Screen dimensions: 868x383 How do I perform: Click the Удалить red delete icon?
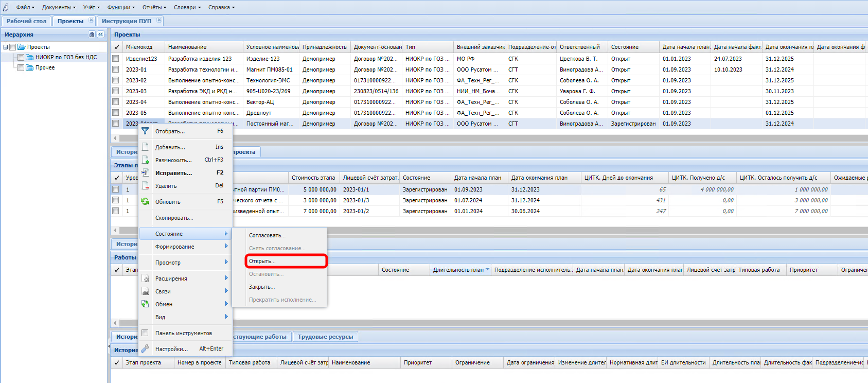coord(145,186)
